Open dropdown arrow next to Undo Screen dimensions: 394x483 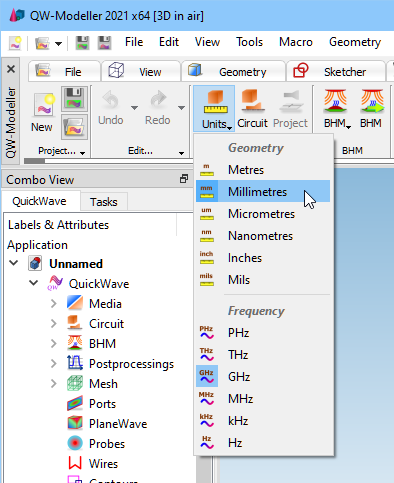(134, 108)
